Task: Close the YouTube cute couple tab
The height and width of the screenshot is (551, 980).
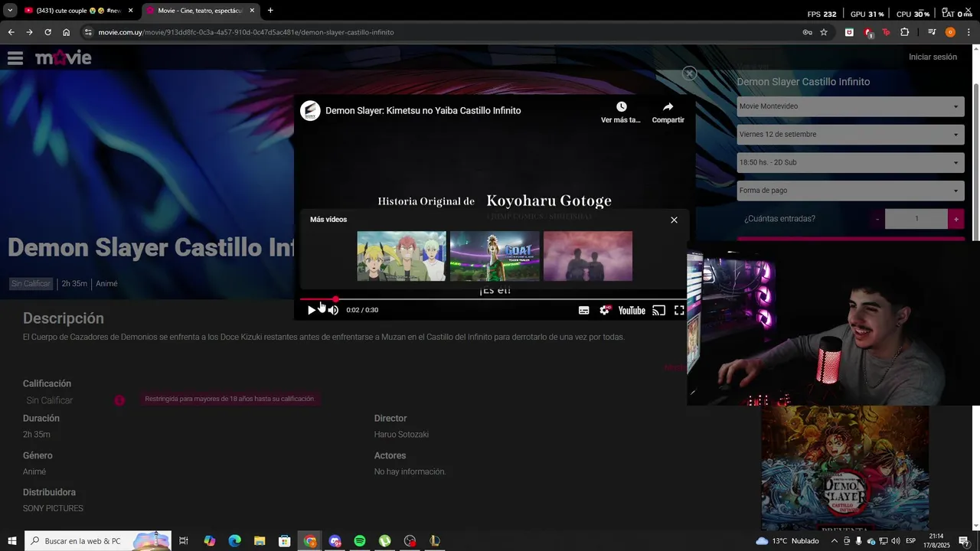Action: pyautogui.click(x=130, y=11)
